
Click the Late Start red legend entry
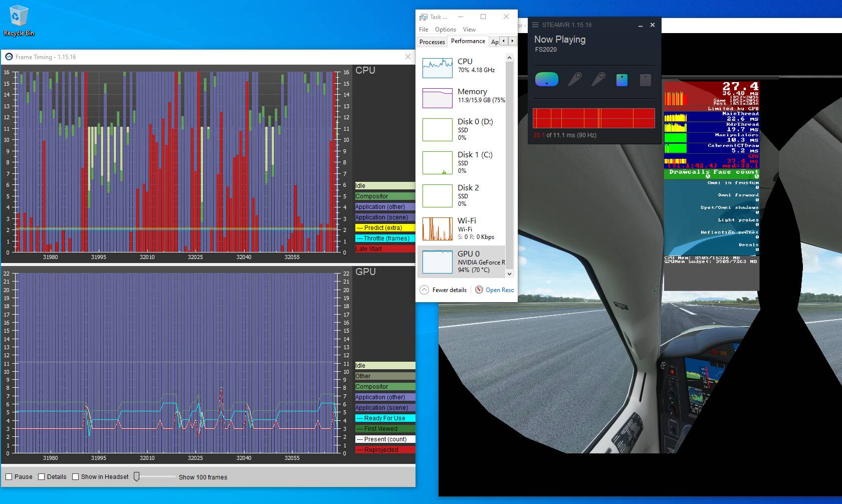coord(385,249)
